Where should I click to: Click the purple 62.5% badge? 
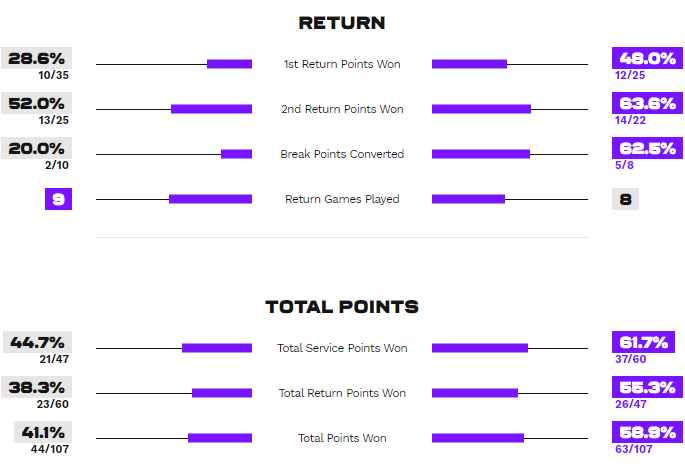click(647, 148)
